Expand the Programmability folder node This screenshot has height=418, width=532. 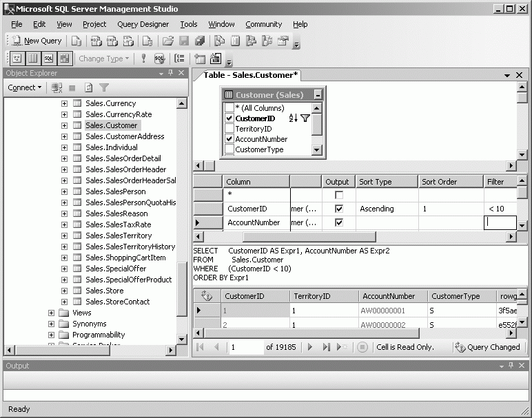pyautogui.click(x=51, y=335)
